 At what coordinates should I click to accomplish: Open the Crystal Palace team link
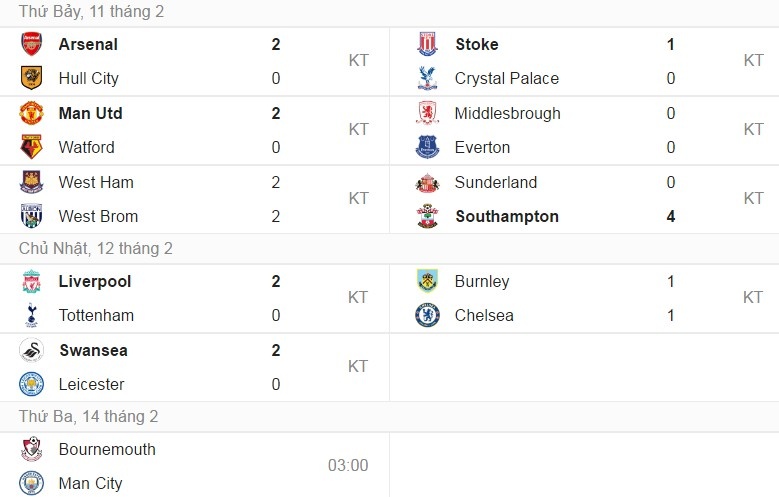click(x=506, y=78)
